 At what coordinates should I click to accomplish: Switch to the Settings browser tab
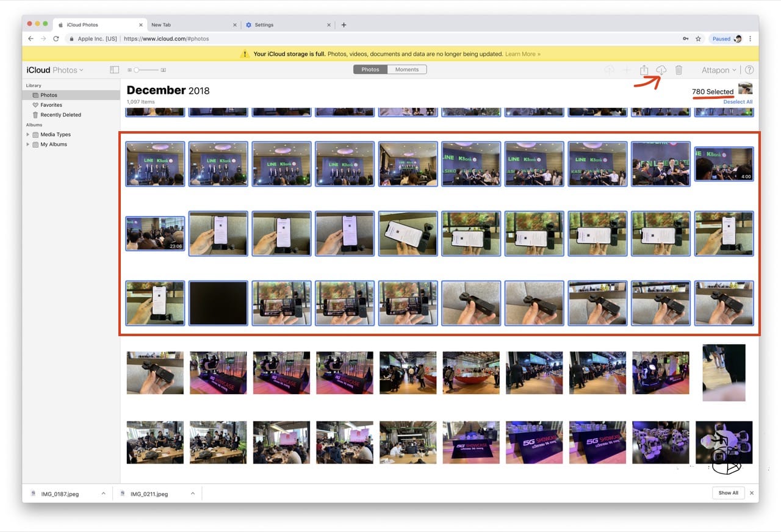[x=265, y=24]
